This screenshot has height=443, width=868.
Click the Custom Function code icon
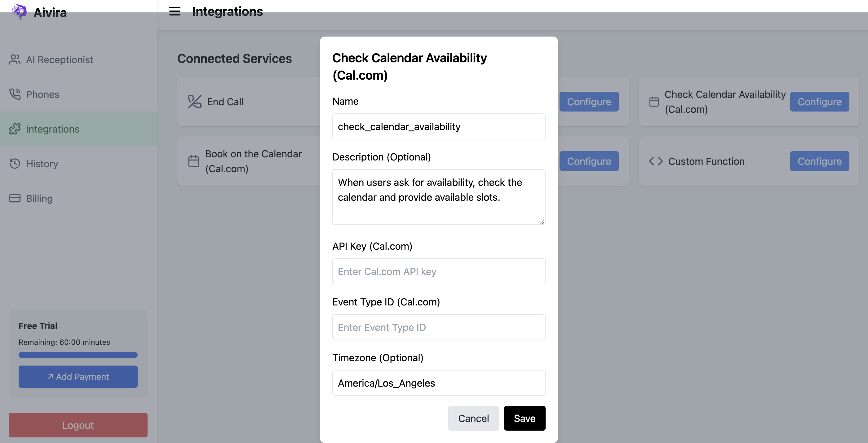pos(656,161)
